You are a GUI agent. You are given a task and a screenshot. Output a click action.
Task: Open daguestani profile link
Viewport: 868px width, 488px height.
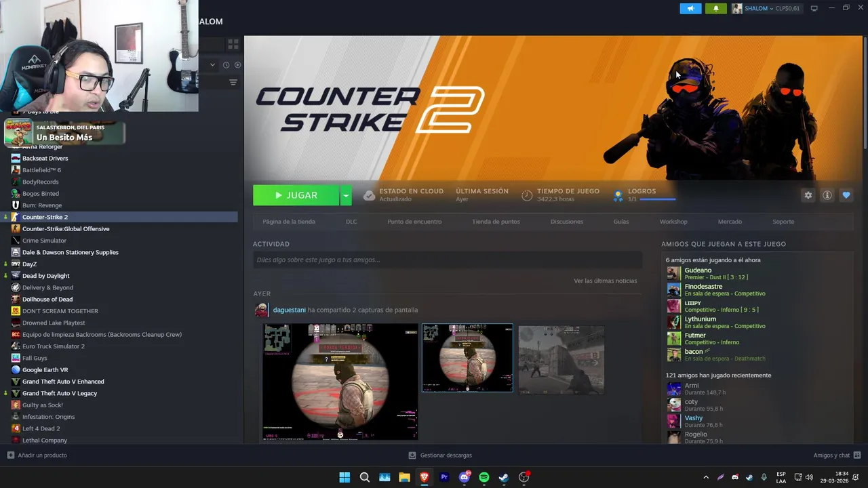pos(290,310)
